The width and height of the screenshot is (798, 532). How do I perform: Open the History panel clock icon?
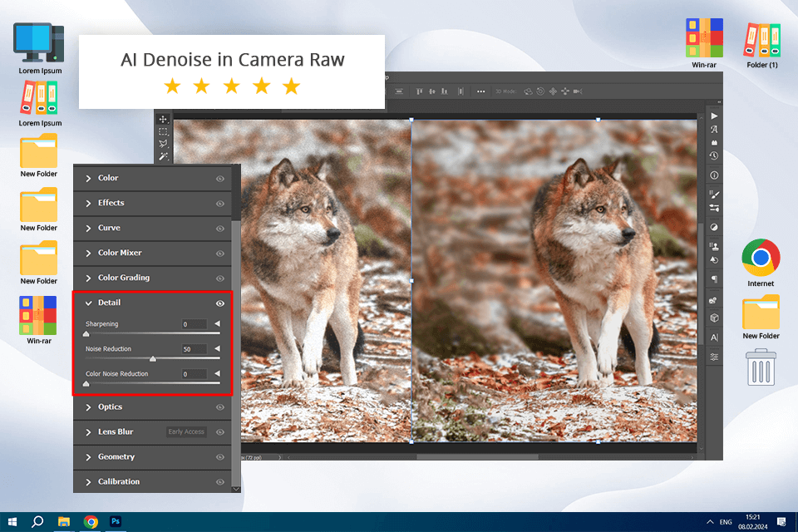(x=714, y=155)
